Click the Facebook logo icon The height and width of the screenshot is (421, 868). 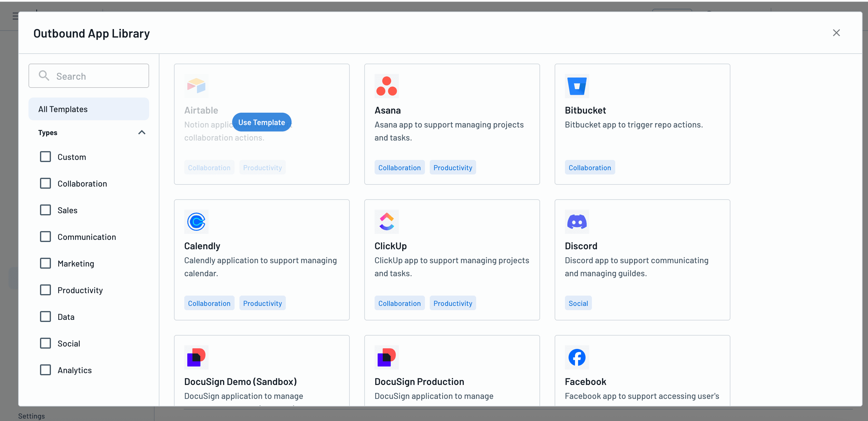[576, 357]
